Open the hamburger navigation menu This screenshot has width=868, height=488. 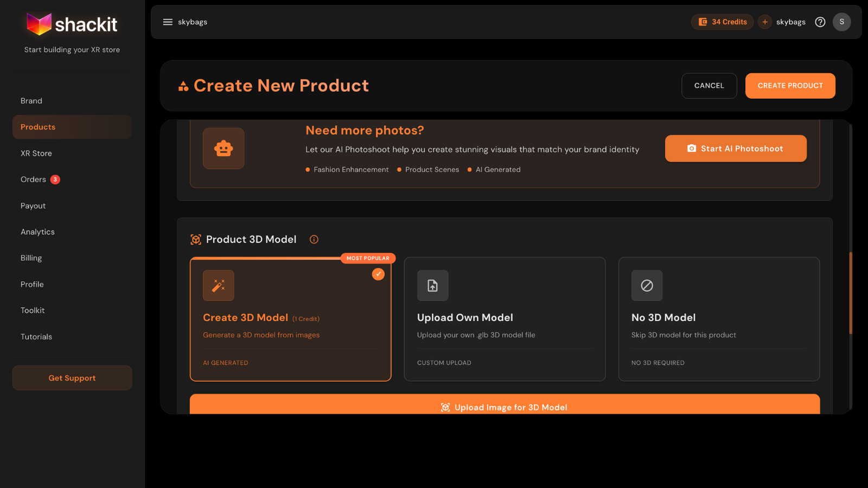point(167,22)
